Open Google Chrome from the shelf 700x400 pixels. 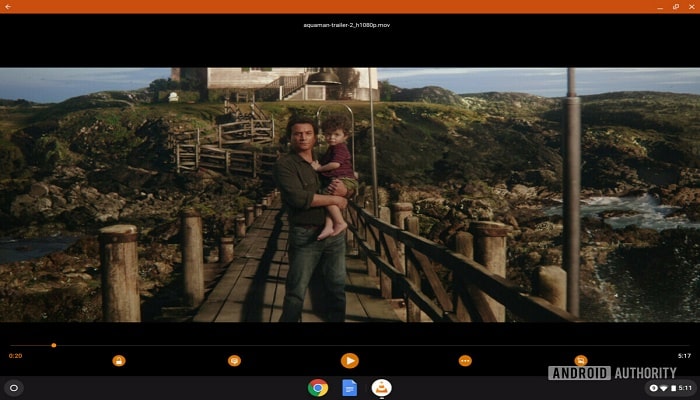tap(318, 388)
